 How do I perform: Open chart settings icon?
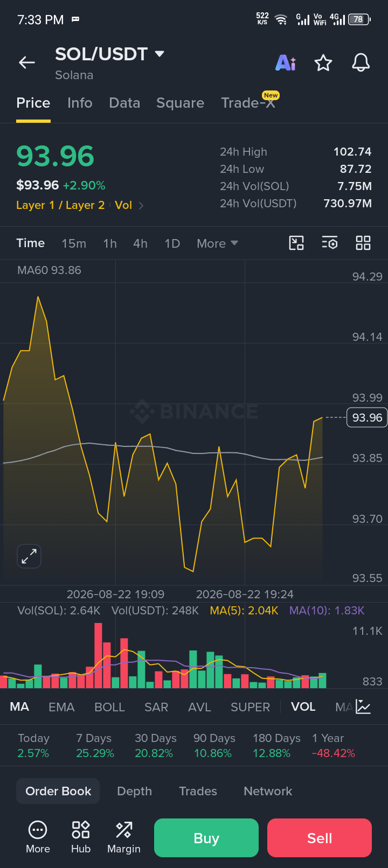pyautogui.click(x=330, y=243)
